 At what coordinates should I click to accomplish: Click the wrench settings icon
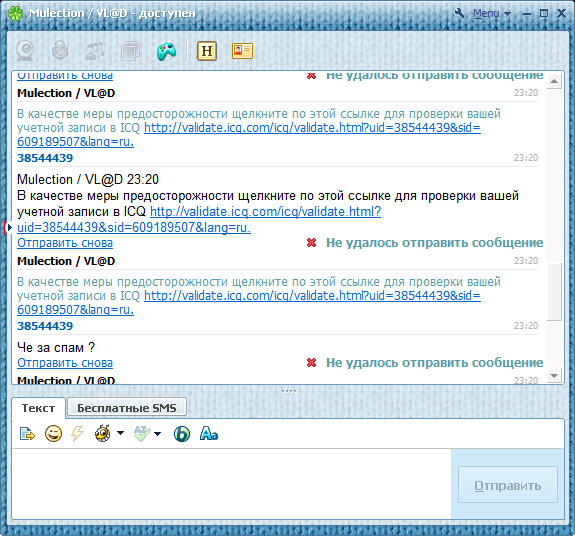[459, 13]
